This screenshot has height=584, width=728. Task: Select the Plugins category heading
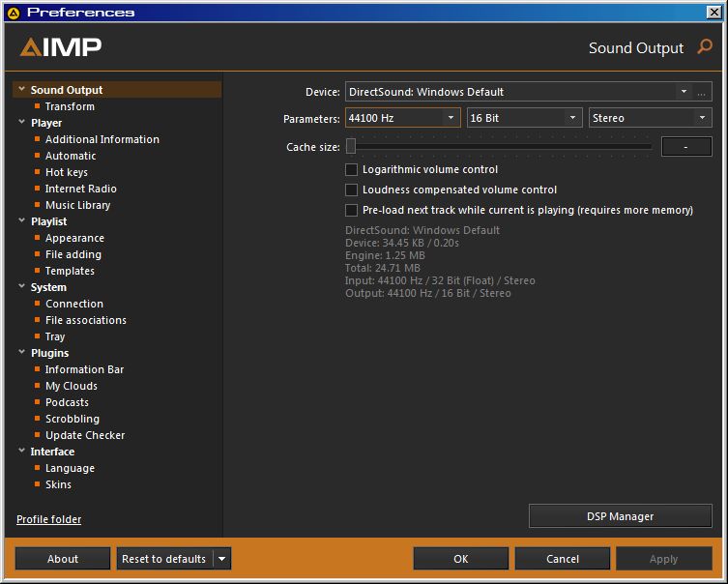click(49, 353)
